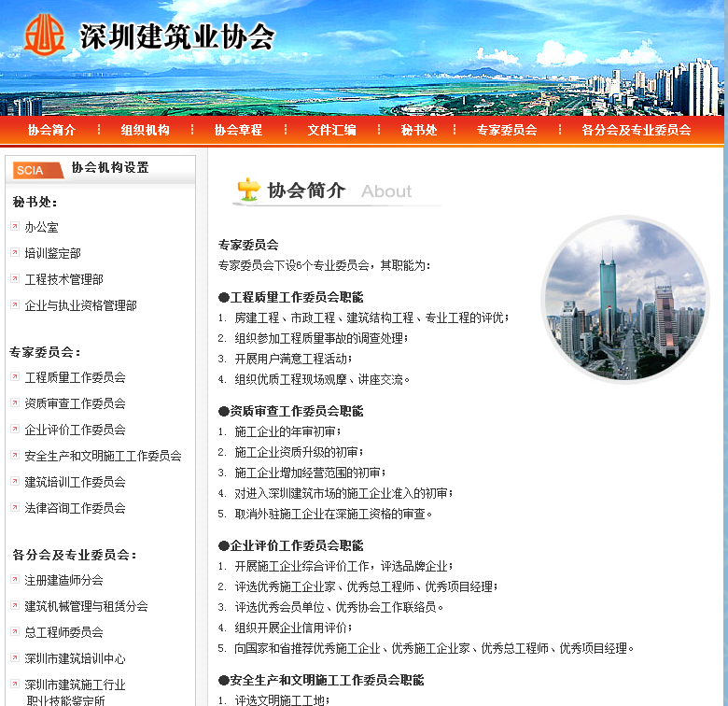Open the 法律咨询工作委员会 sidebar link
728x706 pixels.
(x=75, y=508)
